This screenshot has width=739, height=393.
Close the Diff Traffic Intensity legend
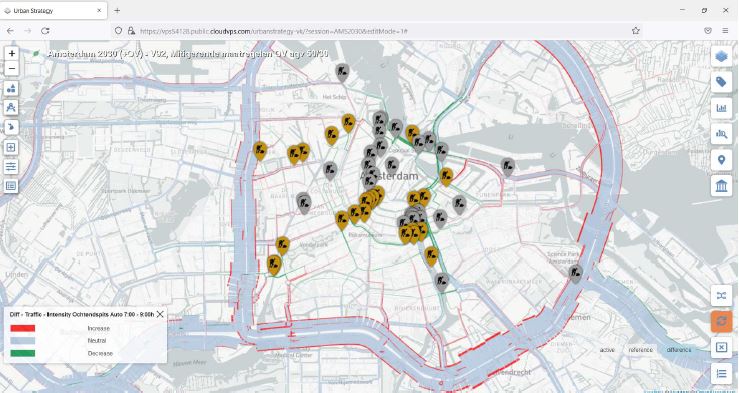coord(160,314)
